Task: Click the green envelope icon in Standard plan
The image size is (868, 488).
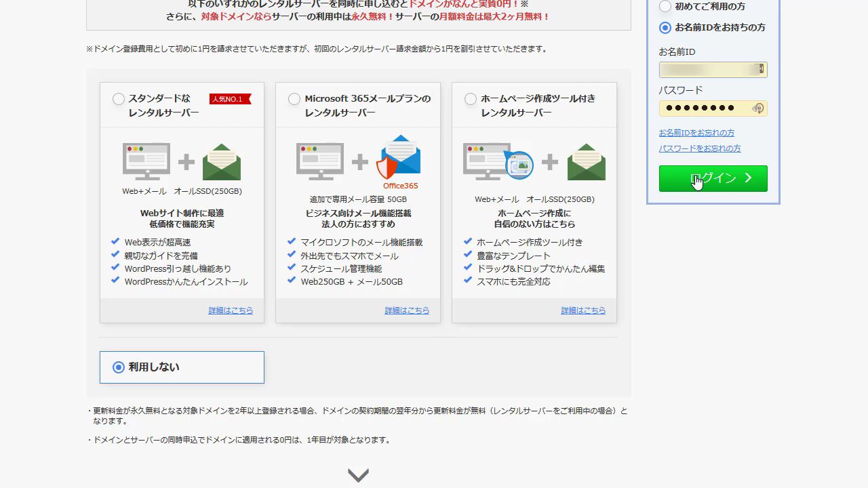Action: [x=222, y=163]
